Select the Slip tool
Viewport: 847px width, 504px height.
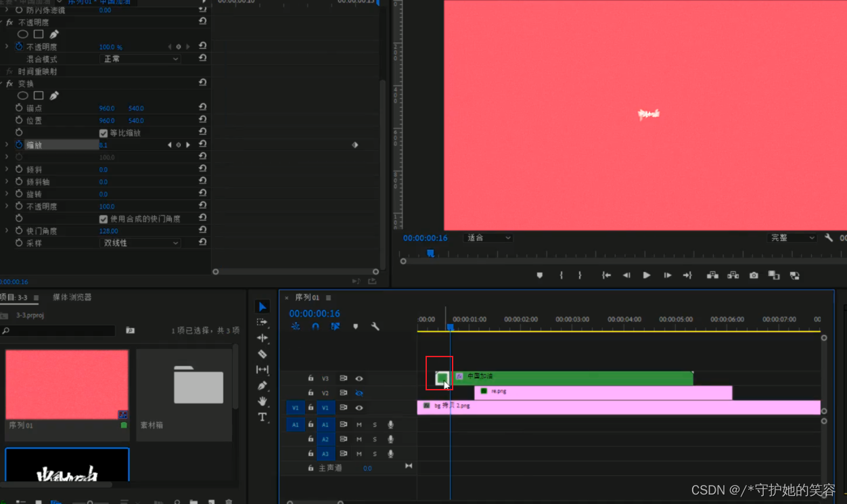tap(262, 369)
